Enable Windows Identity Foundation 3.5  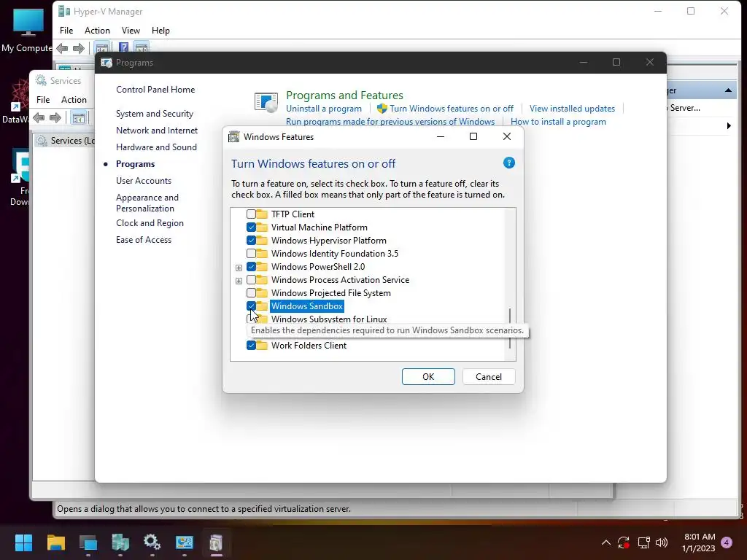coord(251,253)
